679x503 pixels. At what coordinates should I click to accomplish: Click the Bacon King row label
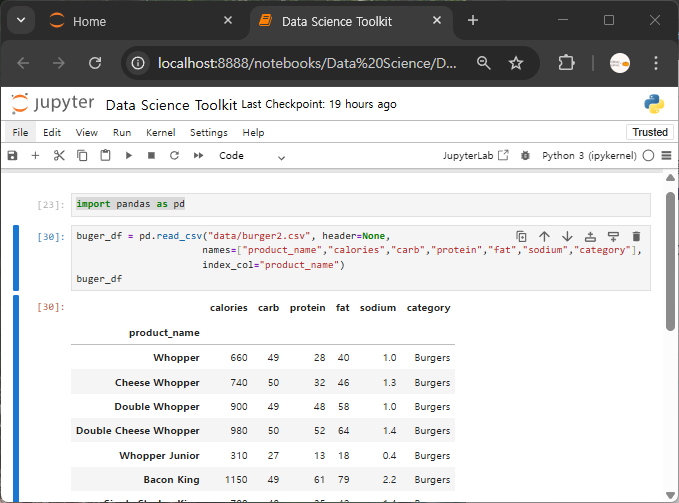pyautogui.click(x=171, y=480)
